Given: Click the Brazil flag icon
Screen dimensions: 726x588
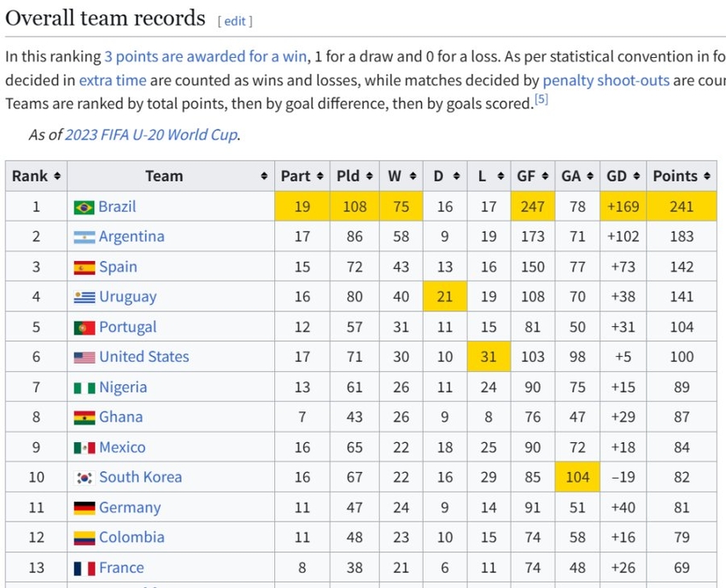Looking at the screenshot, I should click(84, 207).
